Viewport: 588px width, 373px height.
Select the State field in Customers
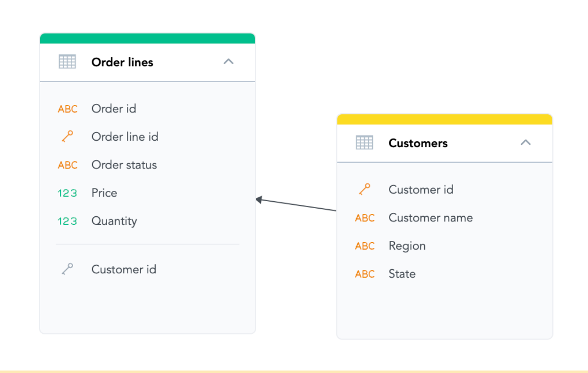point(402,274)
